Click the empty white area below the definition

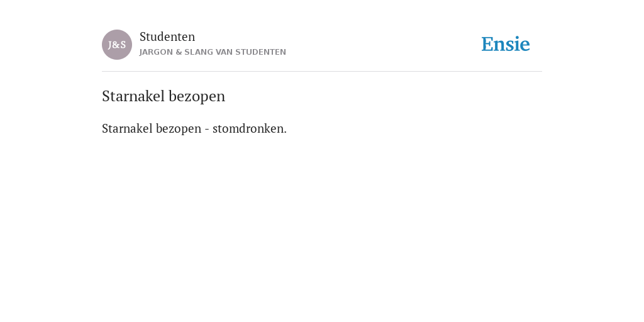tap(322, 226)
